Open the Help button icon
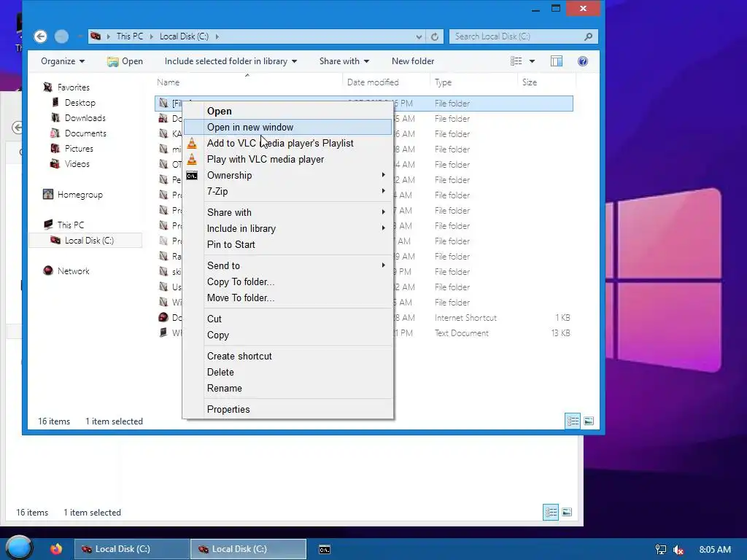The image size is (747, 560). point(583,61)
